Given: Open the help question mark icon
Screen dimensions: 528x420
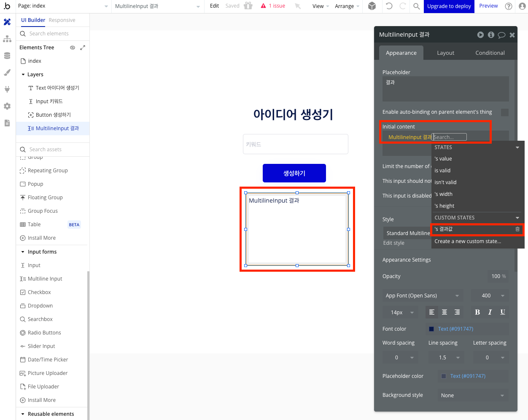Looking at the screenshot, I should click(509, 6).
